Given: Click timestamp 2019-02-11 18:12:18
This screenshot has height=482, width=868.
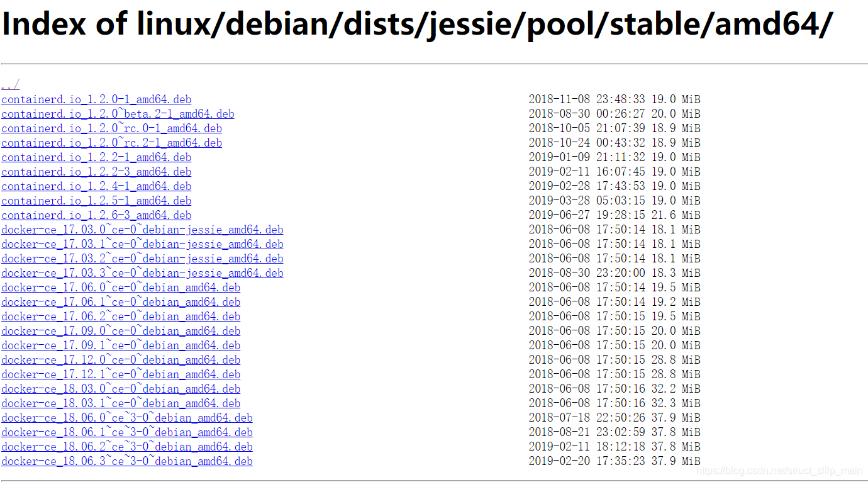Looking at the screenshot, I should point(587,447).
